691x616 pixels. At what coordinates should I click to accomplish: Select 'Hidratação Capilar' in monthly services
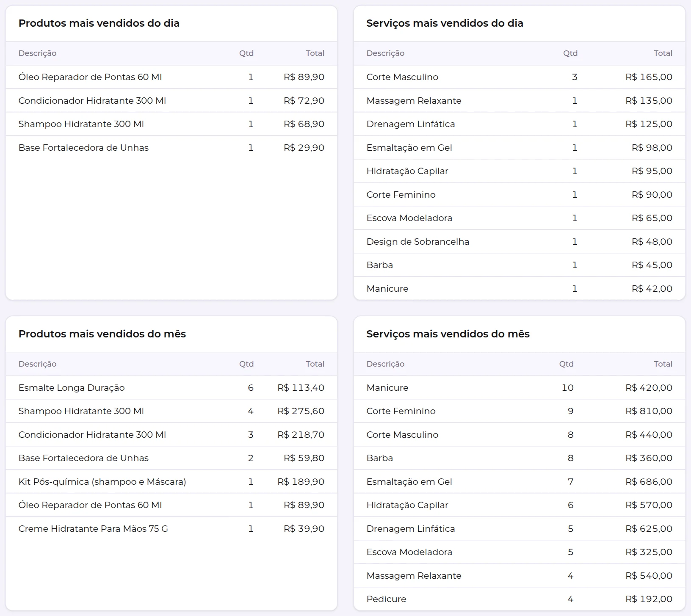[407, 505]
